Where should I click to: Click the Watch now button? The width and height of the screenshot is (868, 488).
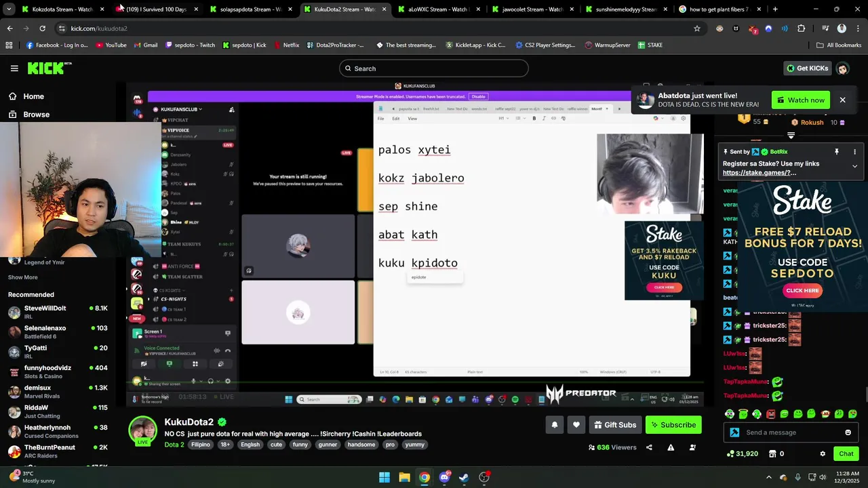[801, 100]
